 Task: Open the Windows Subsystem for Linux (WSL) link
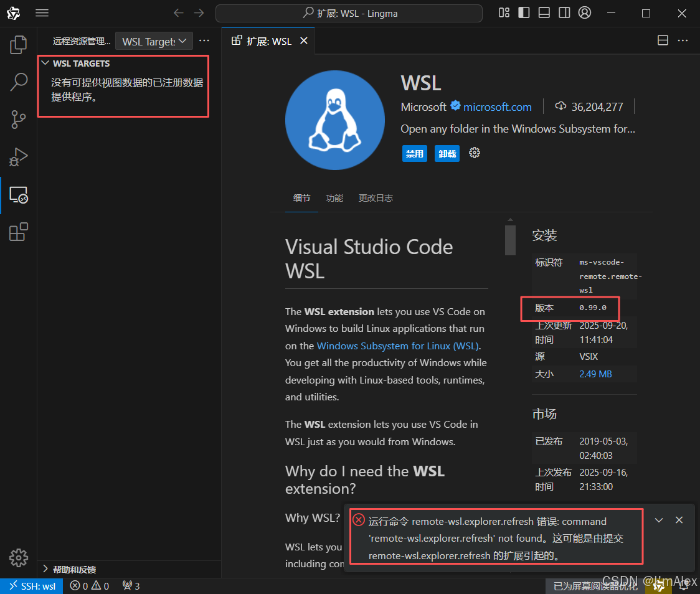pyautogui.click(x=398, y=346)
